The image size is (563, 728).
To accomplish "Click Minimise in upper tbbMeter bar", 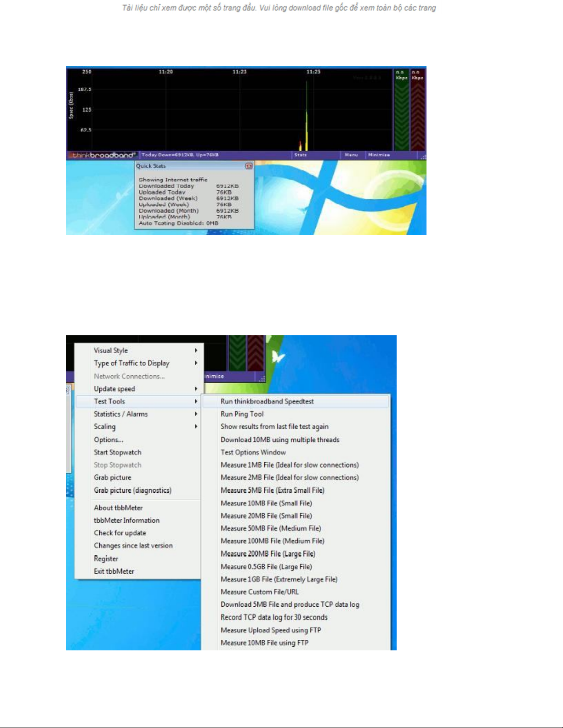I will (379, 155).
